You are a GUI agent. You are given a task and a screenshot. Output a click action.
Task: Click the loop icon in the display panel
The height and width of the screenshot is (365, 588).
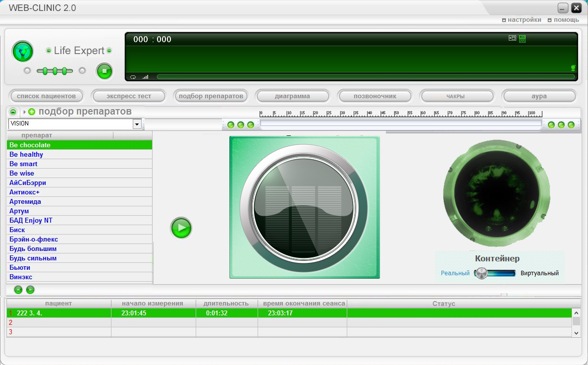[x=133, y=77]
